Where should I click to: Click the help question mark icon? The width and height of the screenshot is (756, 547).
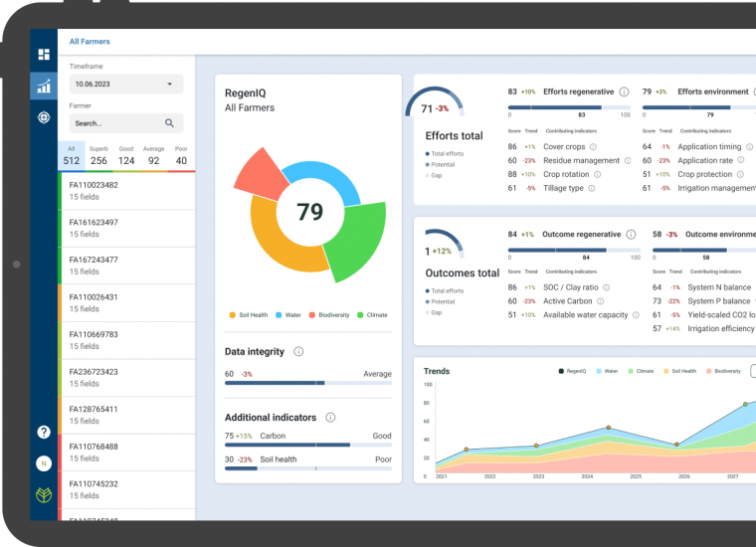[x=44, y=432]
